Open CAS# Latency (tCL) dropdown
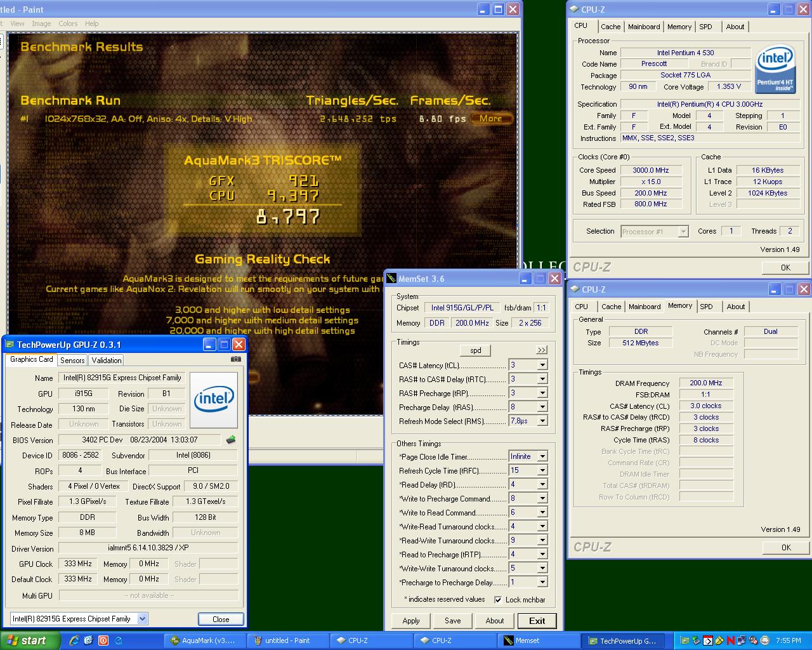 click(x=542, y=365)
